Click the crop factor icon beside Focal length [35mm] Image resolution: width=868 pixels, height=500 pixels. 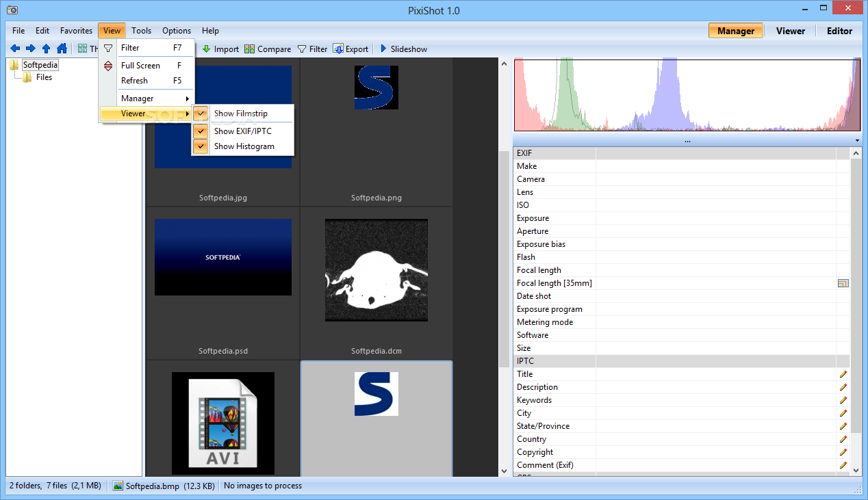843,283
